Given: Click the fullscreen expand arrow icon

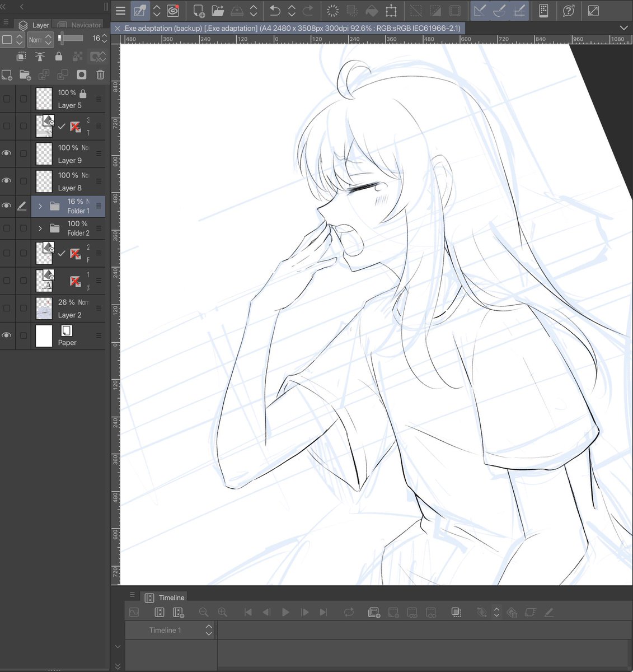Looking at the screenshot, I should pos(594,11).
